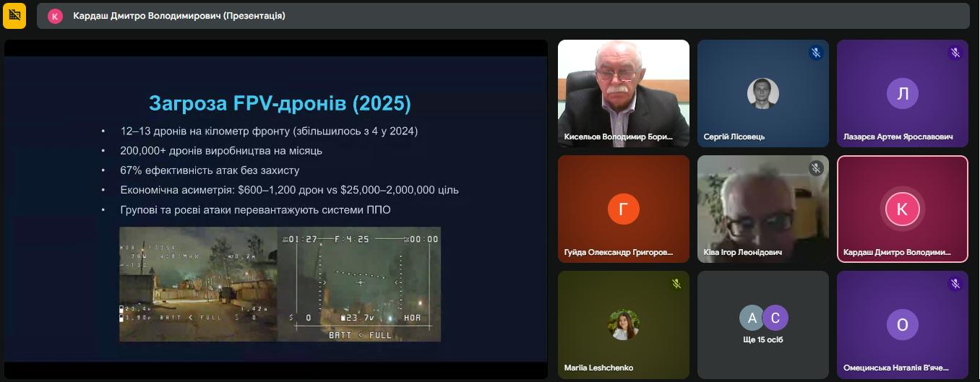Click the yellow presentation icon in top-left corner
980x382 pixels.
14,15
